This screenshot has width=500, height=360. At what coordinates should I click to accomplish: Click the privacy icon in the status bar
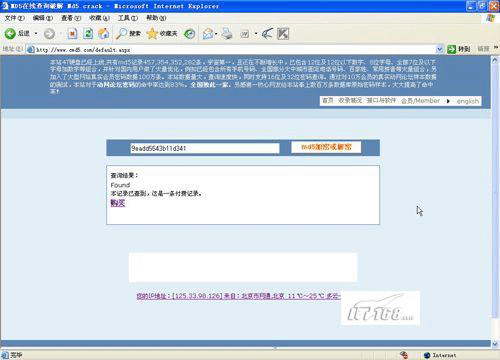[404, 355]
